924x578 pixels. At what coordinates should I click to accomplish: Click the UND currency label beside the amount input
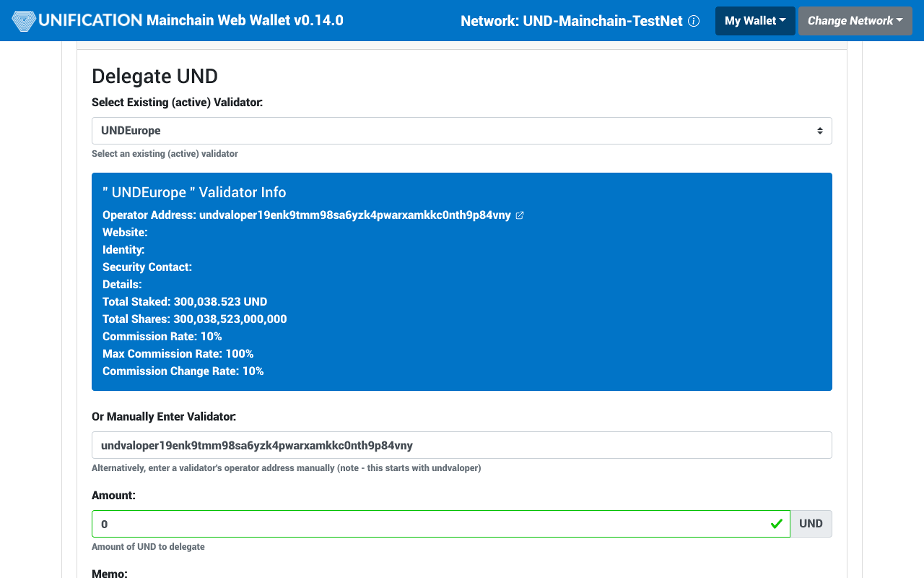coord(811,523)
